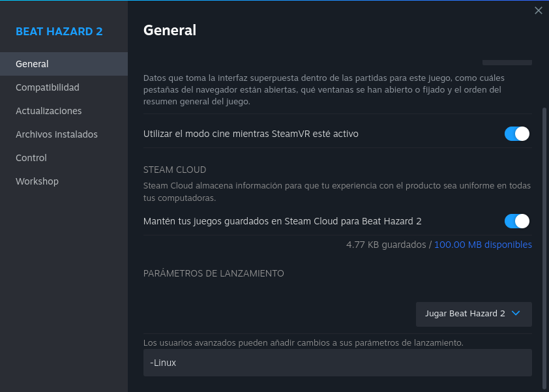Open the 100.00 MB disponibles link

point(482,245)
